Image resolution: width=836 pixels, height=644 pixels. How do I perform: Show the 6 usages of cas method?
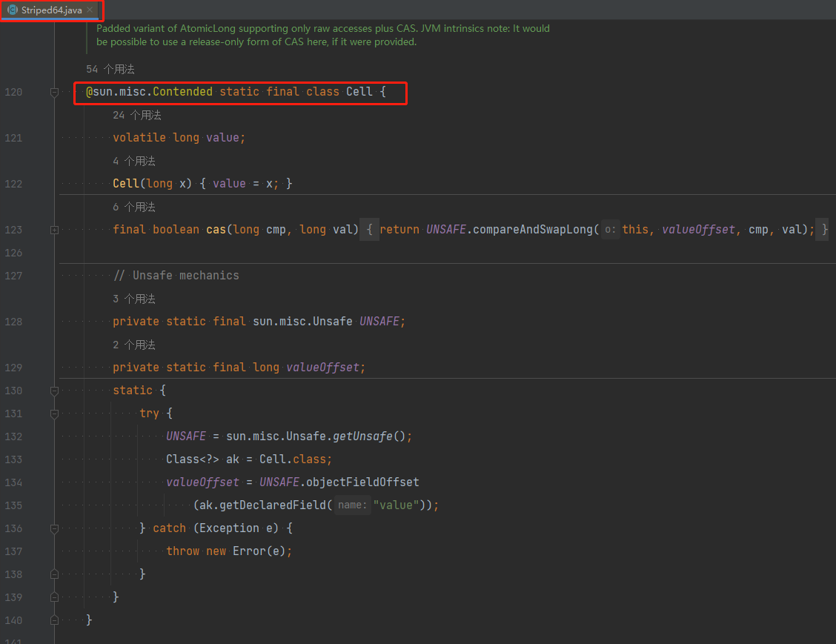(134, 207)
